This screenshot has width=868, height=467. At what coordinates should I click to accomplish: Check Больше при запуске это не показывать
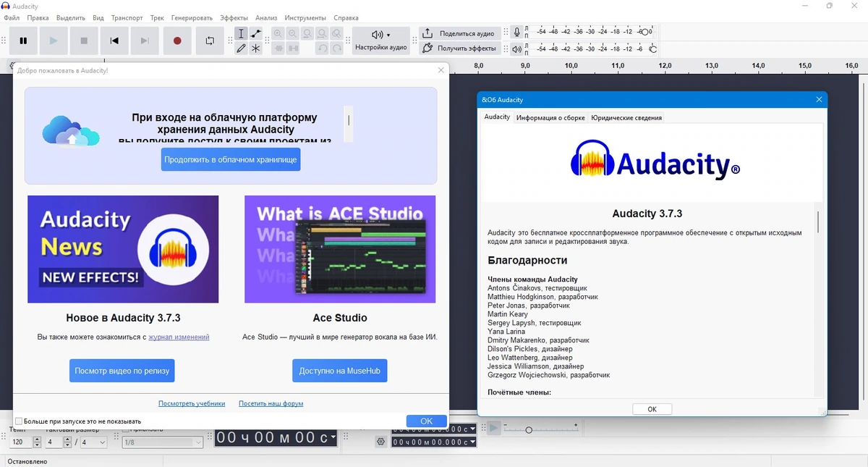point(19,421)
